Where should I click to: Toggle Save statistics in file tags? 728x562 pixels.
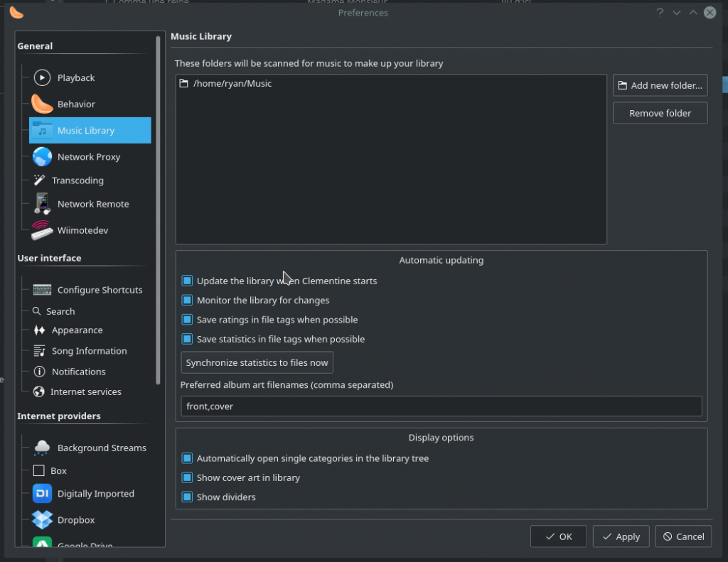click(x=187, y=339)
